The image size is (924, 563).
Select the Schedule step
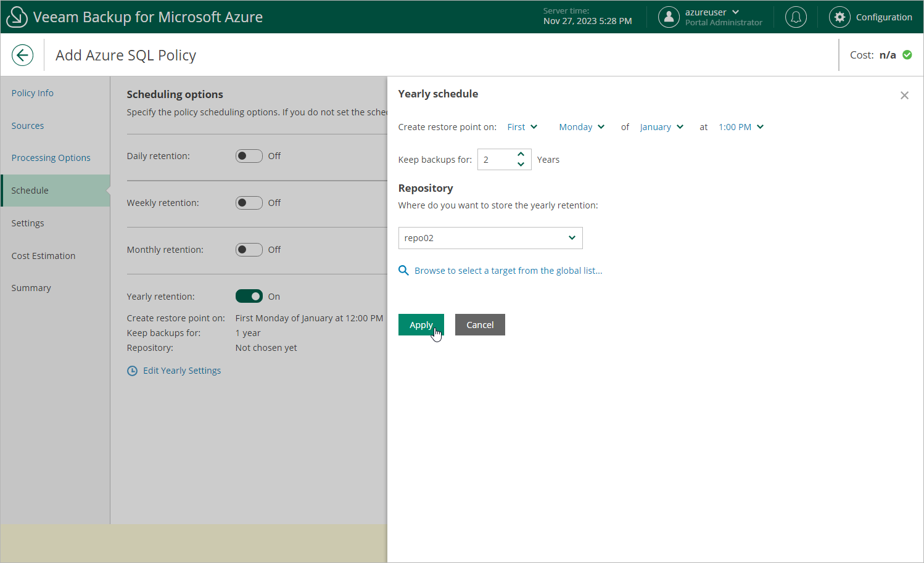pyautogui.click(x=56, y=191)
